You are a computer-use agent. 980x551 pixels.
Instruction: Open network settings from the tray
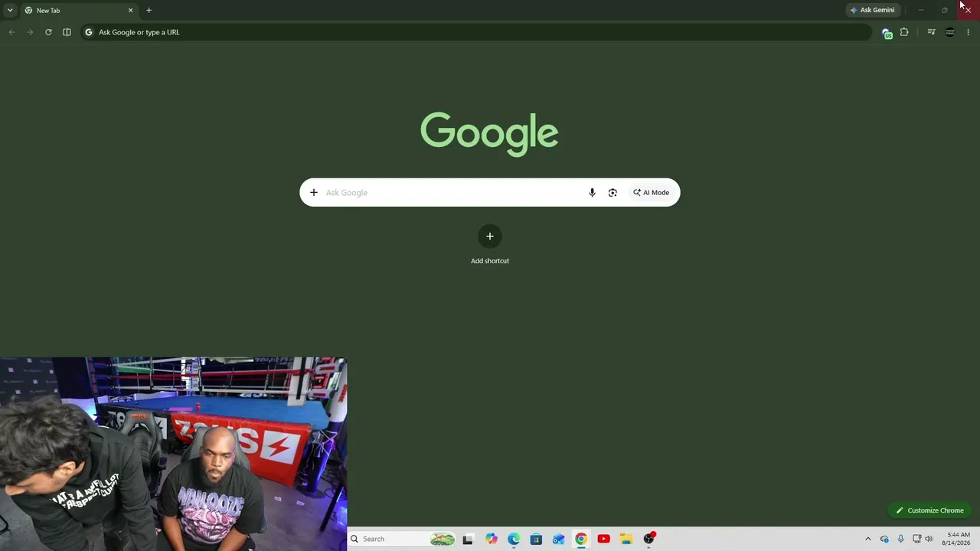916,539
